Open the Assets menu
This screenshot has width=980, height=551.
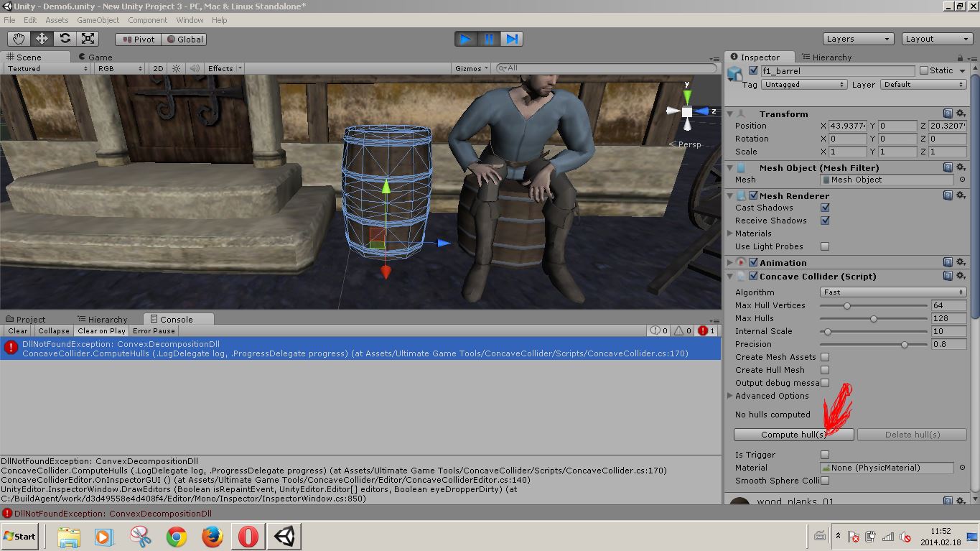pos(57,20)
